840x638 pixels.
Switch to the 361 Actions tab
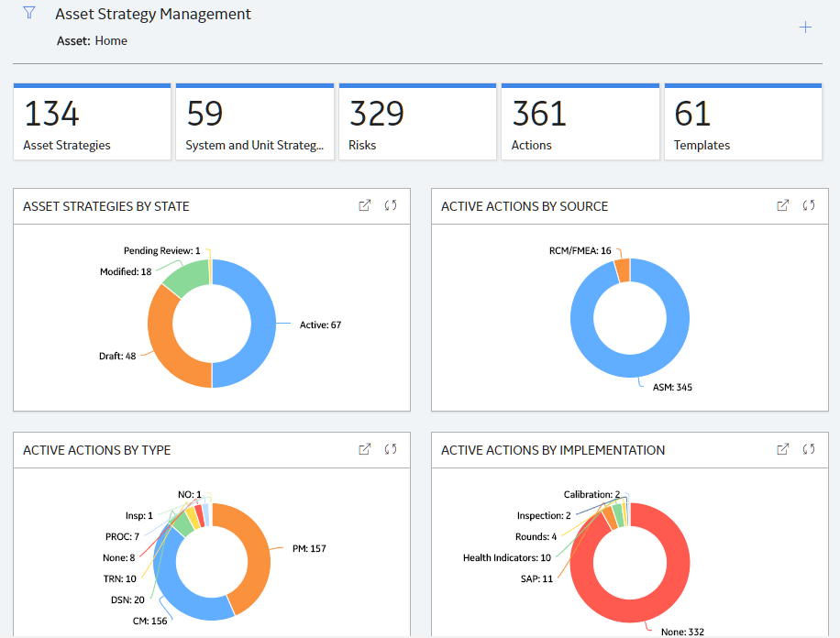point(580,122)
